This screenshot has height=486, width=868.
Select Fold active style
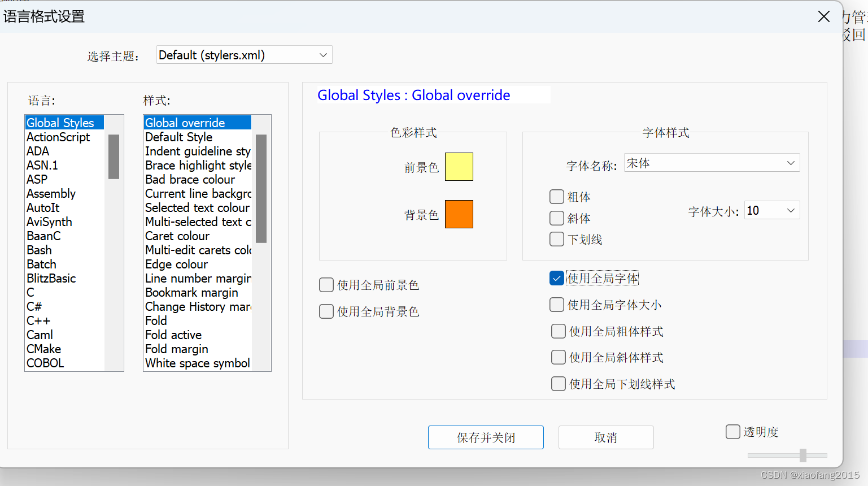pyautogui.click(x=198, y=335)
